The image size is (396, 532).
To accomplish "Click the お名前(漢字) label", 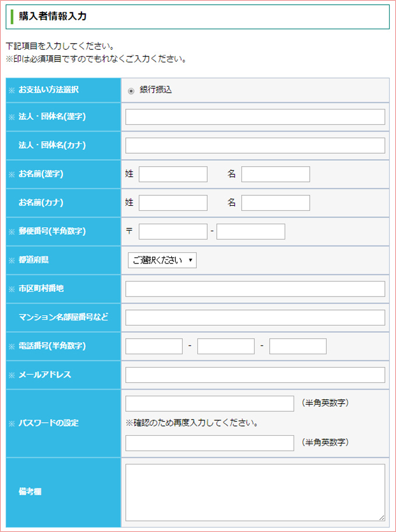I will 41,174.
